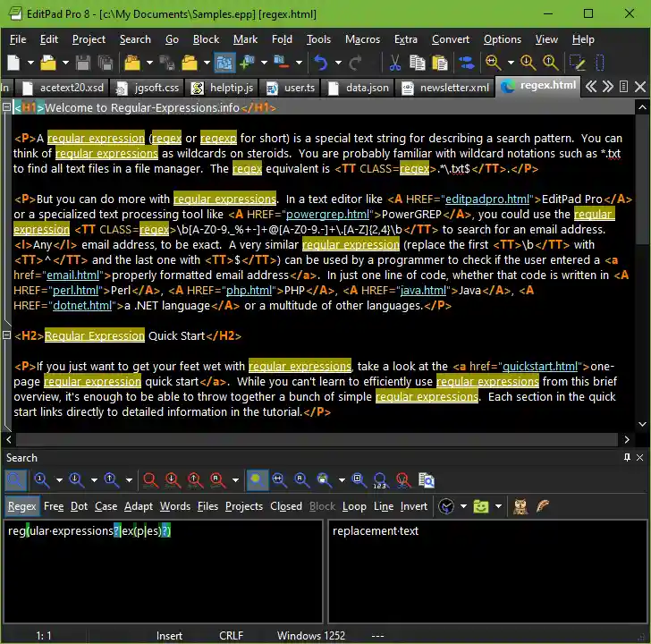Screen dimensions: 651x644
Task: Click the horizontal editor scrollbar track
Action: coord(317,439)
